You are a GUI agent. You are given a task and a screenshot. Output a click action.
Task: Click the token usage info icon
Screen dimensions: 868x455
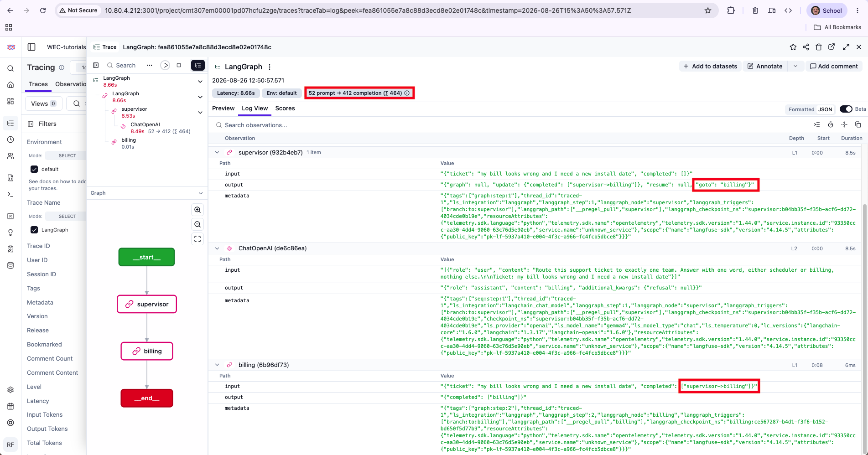(407, 93)
